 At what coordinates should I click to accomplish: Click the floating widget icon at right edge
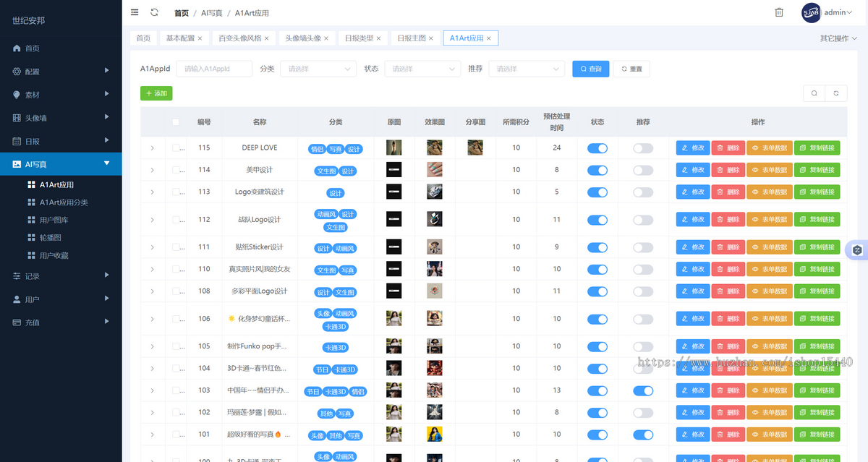coord(858,250)
